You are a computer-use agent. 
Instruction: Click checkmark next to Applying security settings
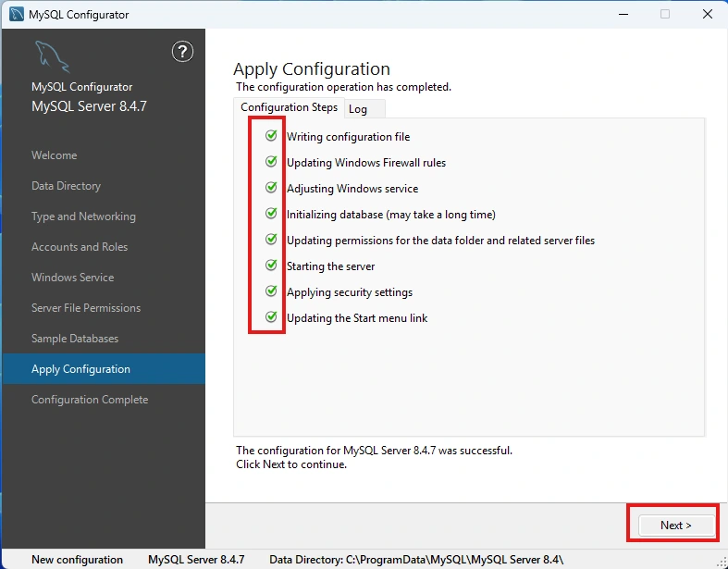click(x=271, y=291)
